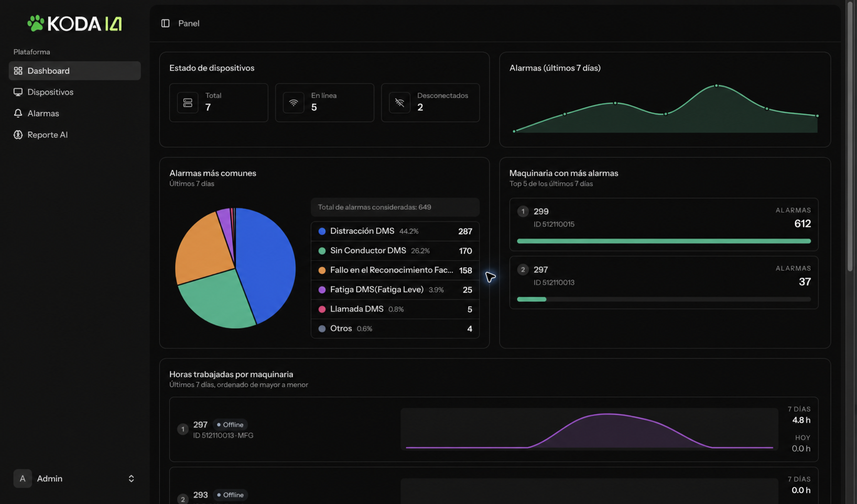Click the Desconectados 2 card

tap(430, 103)
